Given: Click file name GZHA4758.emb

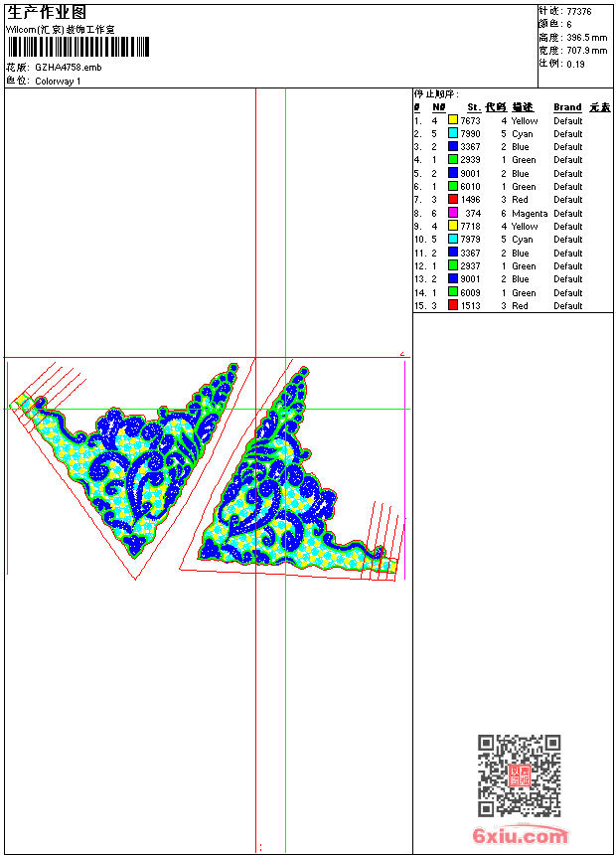Looking at the screenshot, I should coord(69,68).
